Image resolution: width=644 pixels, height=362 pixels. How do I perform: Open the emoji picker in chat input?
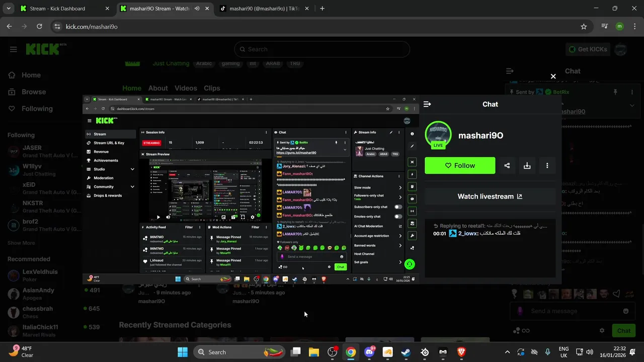[626, 311]
